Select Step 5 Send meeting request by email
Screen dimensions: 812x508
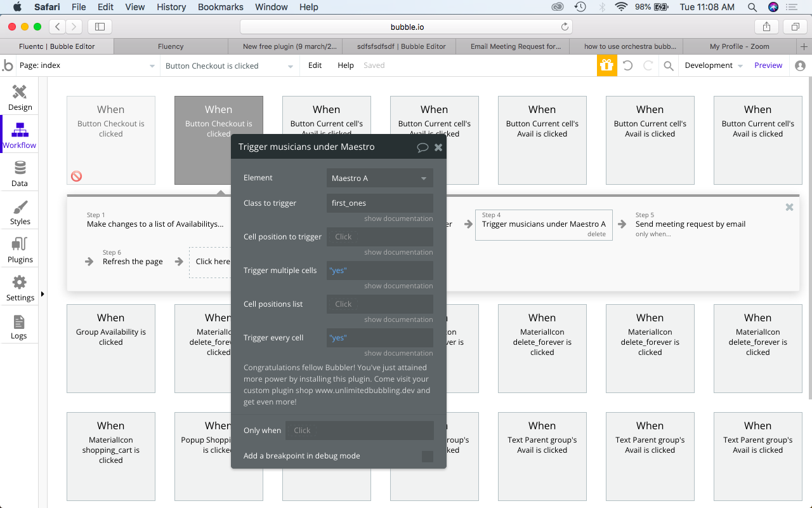click(x=690, y=224)
